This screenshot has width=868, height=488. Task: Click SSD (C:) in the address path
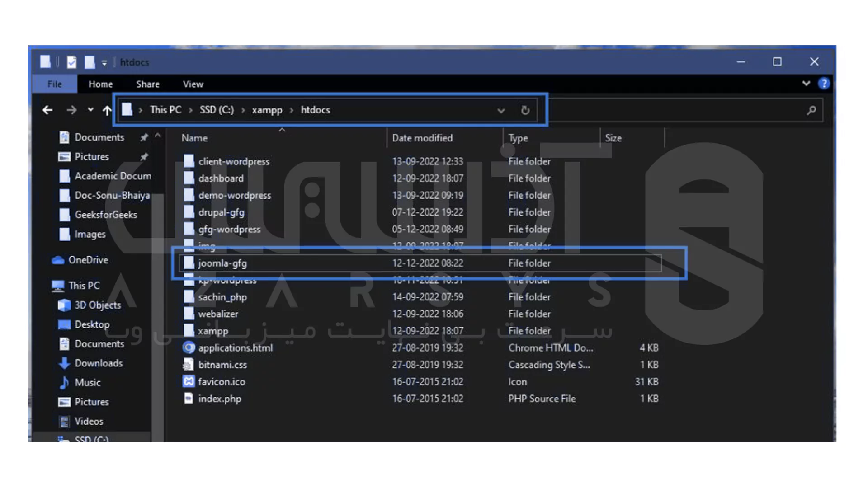(x=217, y=110)
